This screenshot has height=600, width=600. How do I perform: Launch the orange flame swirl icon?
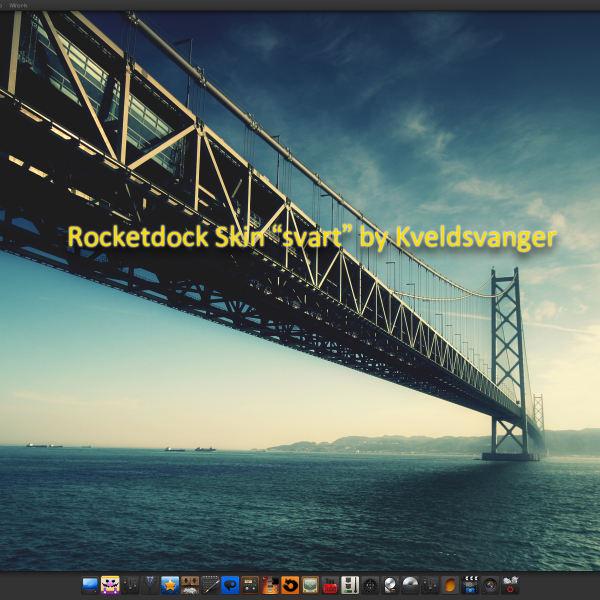(x=450, y=585)
